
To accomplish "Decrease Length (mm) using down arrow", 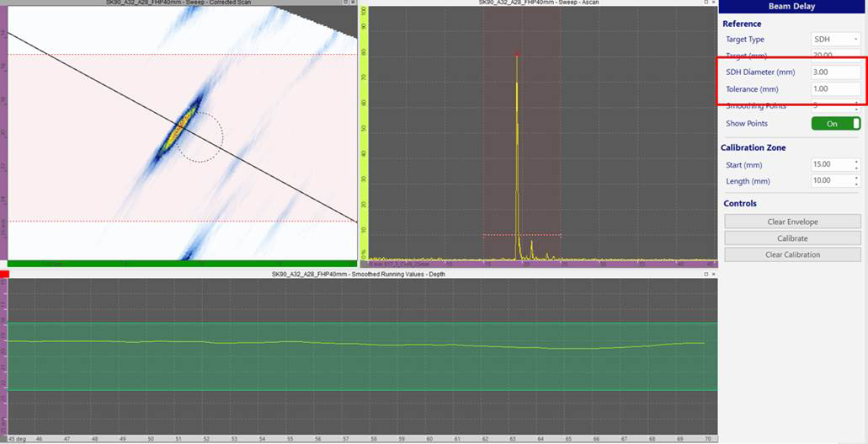I will (x=857, y=184).
